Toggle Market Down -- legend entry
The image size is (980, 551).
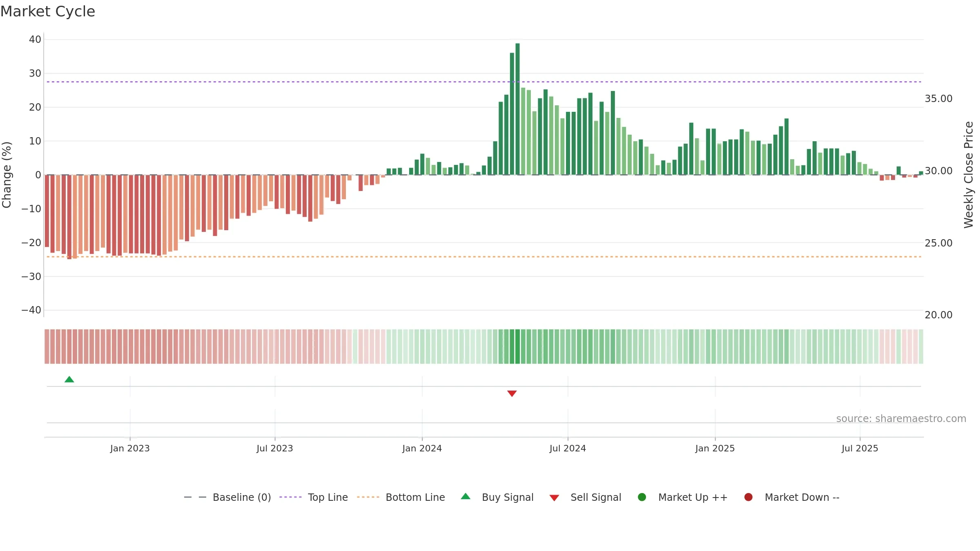pyautogui.click(x=792, y=497)
